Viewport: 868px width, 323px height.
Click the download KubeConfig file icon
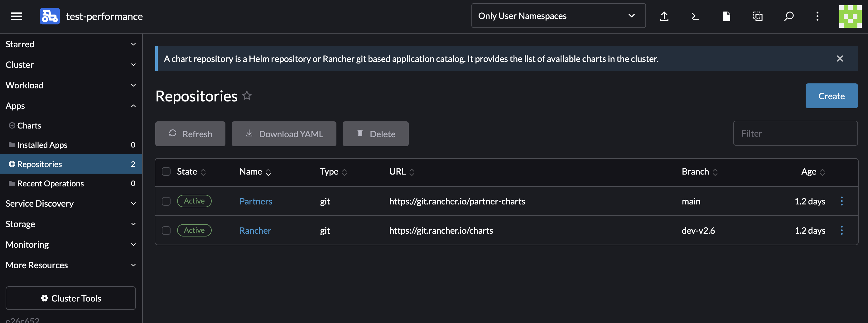[x=726, y=16]
